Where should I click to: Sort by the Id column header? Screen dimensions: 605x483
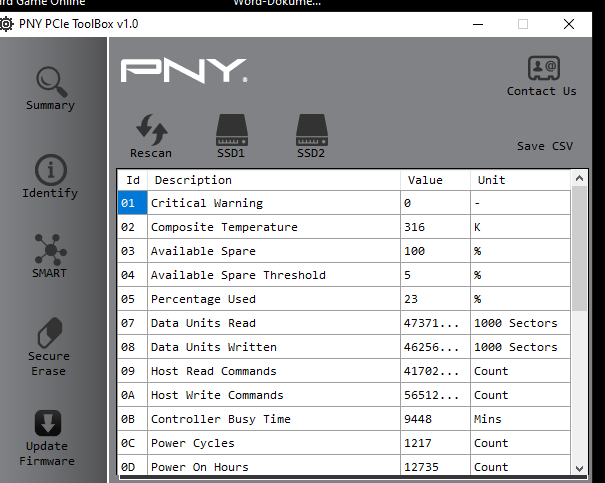pyautogui.click(x=133, y=180)
